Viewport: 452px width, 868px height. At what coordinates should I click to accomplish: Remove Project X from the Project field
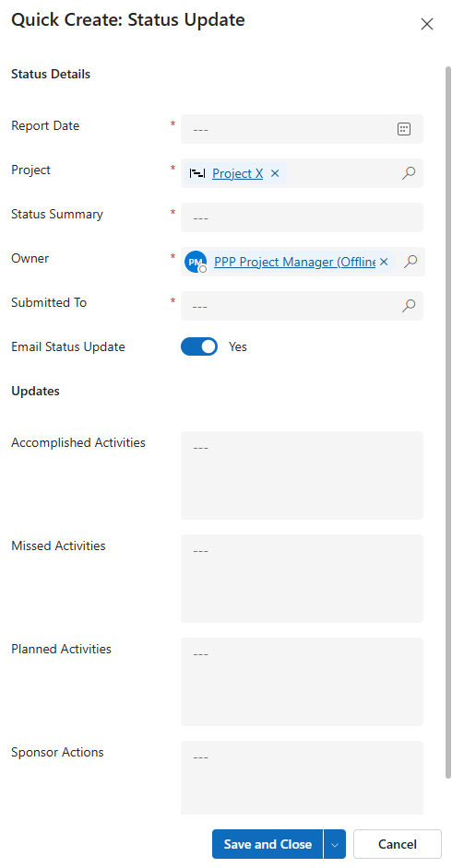click(275, 173)
